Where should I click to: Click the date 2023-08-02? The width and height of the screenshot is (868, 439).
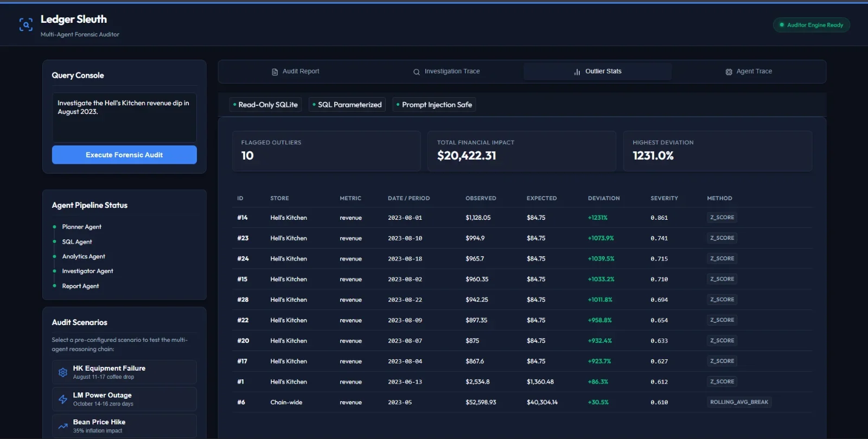tap(405, 279)
